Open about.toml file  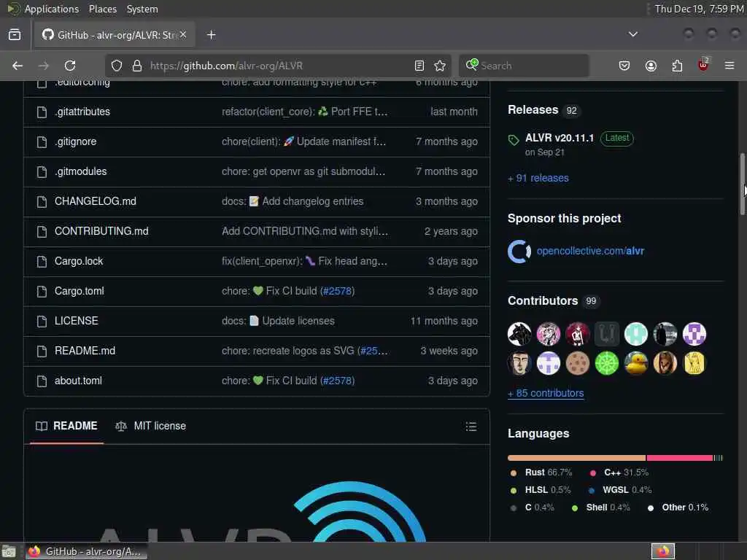pos(78,381)
